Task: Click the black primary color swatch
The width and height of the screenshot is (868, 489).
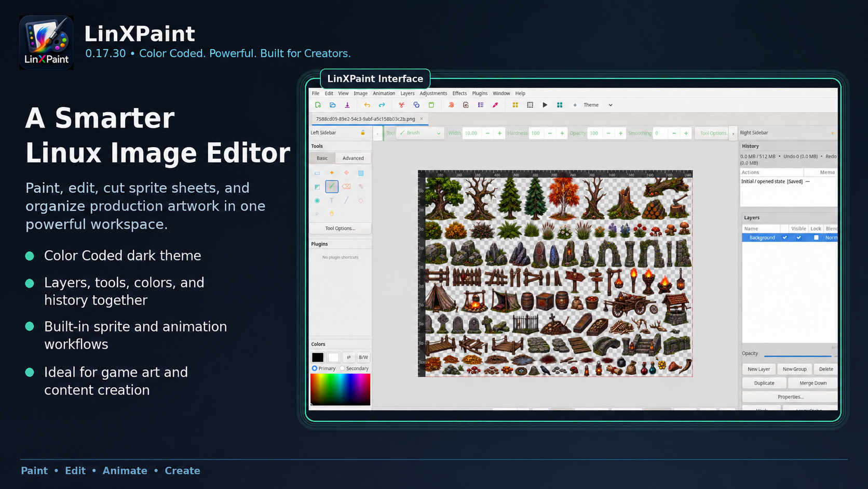Action: [318, 357]
